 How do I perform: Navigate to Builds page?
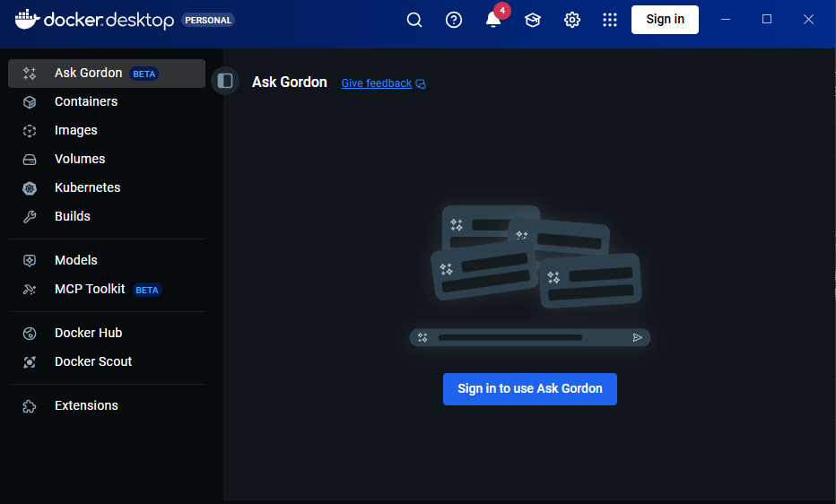[73, 216]
